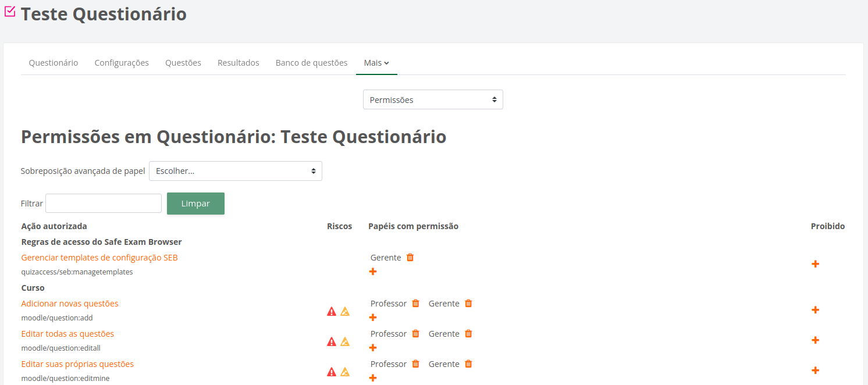Remove Gerente role from "Editar suas próprias questões"
868x385 pixels.
pyautogui.click(x=468, y=363)
